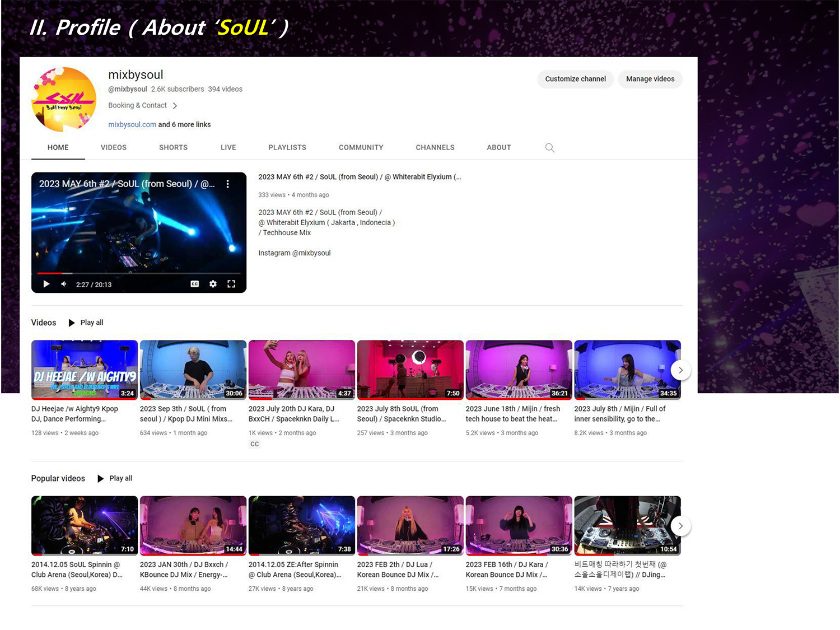This screenshot has width=840, height=630.
Task: Switch to the HOME tab
Action: point(58,147)
